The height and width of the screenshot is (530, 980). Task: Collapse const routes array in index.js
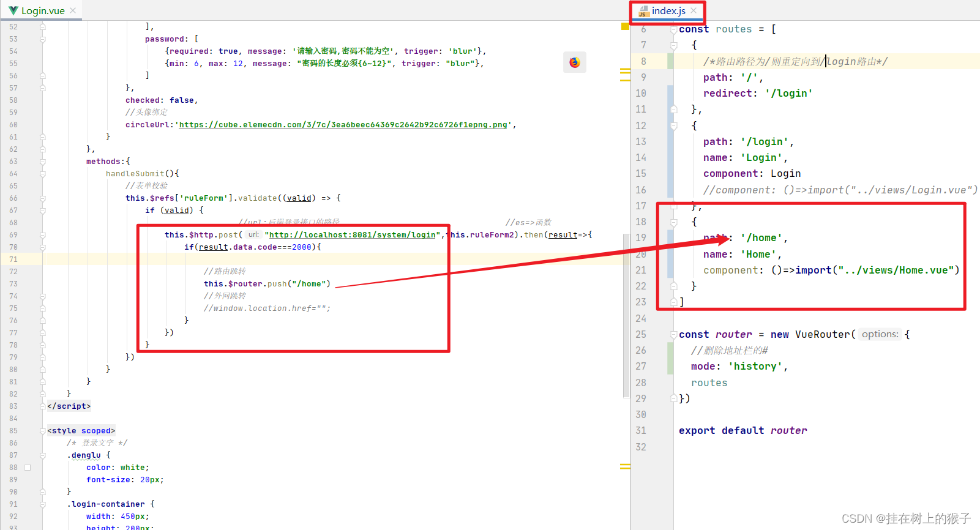[x=673, y=29]
